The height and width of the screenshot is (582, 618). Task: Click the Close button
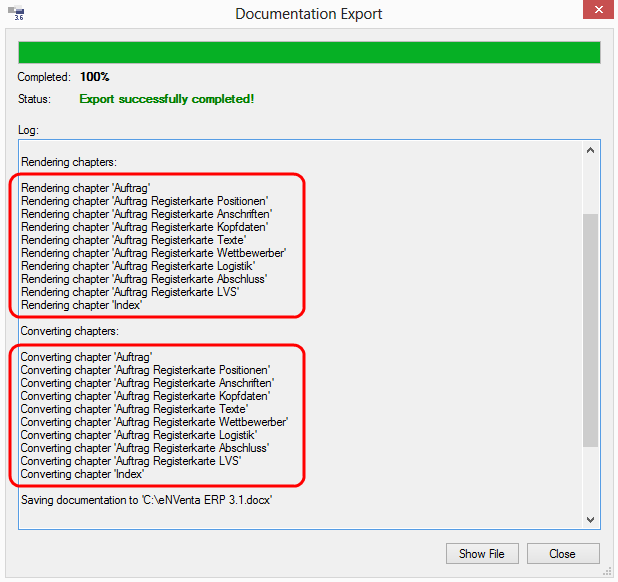(x=563, y=554)
